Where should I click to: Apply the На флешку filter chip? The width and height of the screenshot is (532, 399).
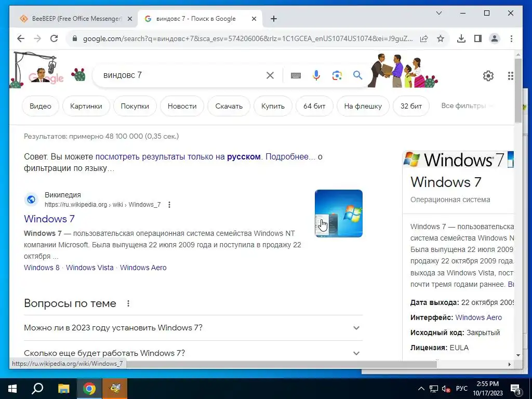[x=363, y=106]
